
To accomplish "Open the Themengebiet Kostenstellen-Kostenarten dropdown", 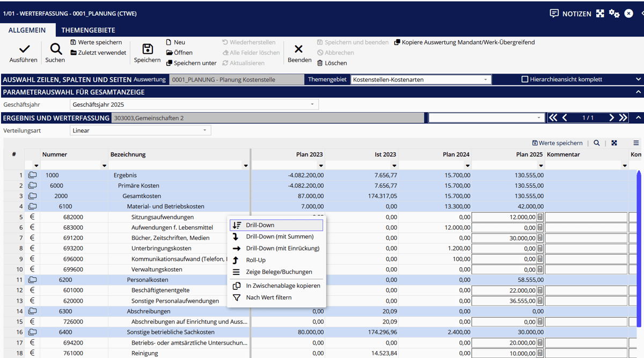I will tap(486, 79).
